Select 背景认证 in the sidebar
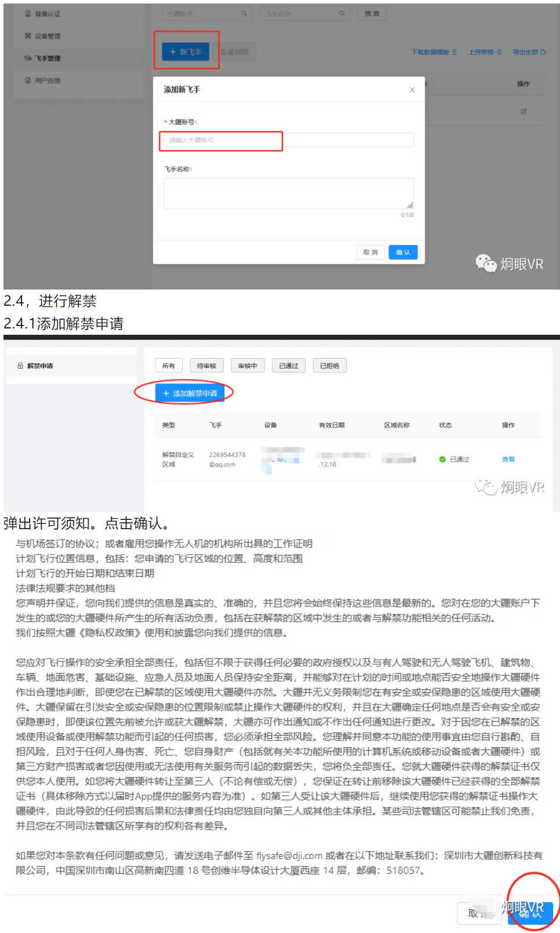The height and width of the screenshot is (933, 560). tap(47, 14)
